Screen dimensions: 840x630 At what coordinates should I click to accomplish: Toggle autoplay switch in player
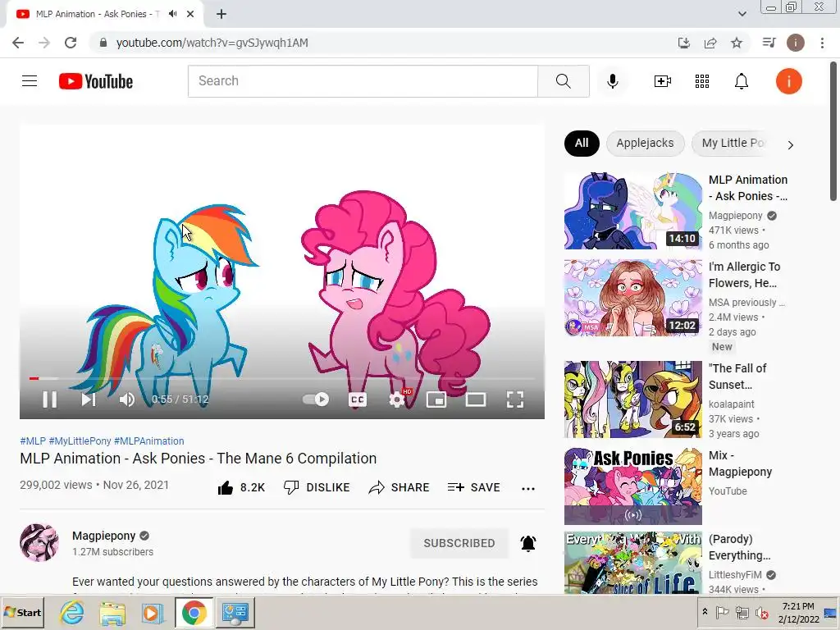point(316,399)
